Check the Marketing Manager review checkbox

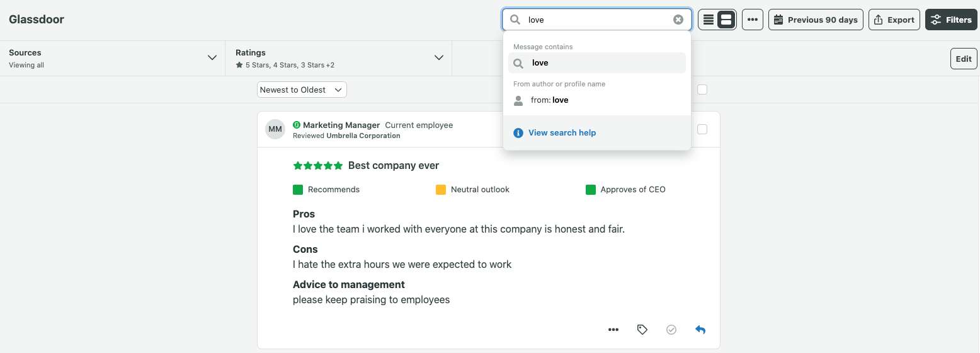pyautogui.click(x=702, y=129)
